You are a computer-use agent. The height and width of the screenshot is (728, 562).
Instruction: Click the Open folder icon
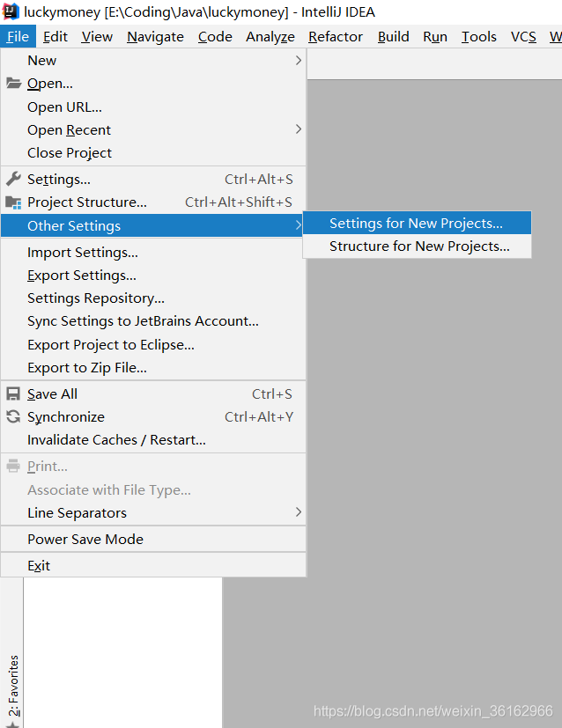pos(13,84)
